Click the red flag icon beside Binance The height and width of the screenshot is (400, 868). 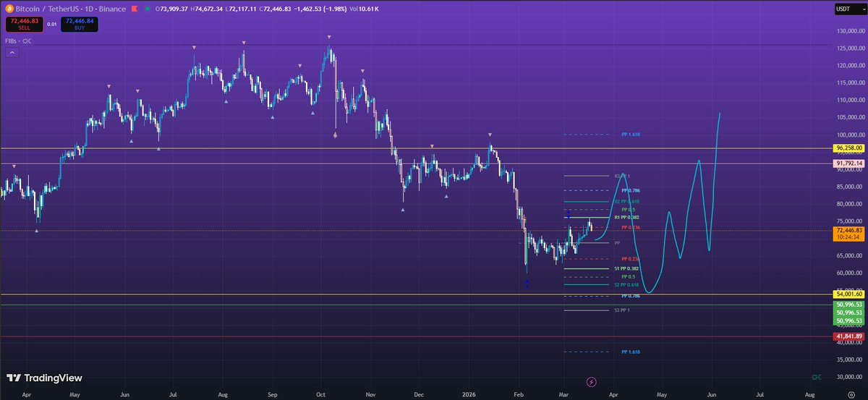133,9
